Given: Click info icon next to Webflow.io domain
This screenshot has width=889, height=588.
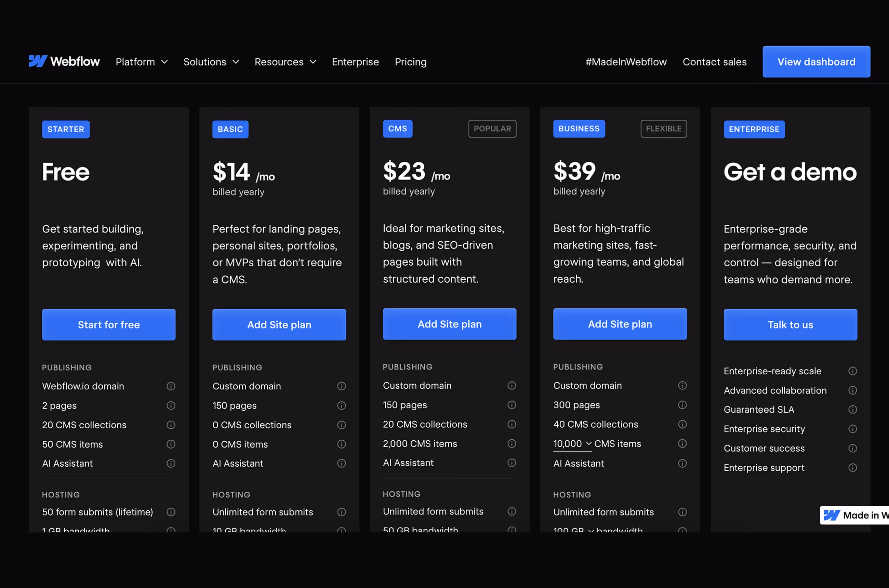Looking at the screenshot, I should [x=171, y=386].
